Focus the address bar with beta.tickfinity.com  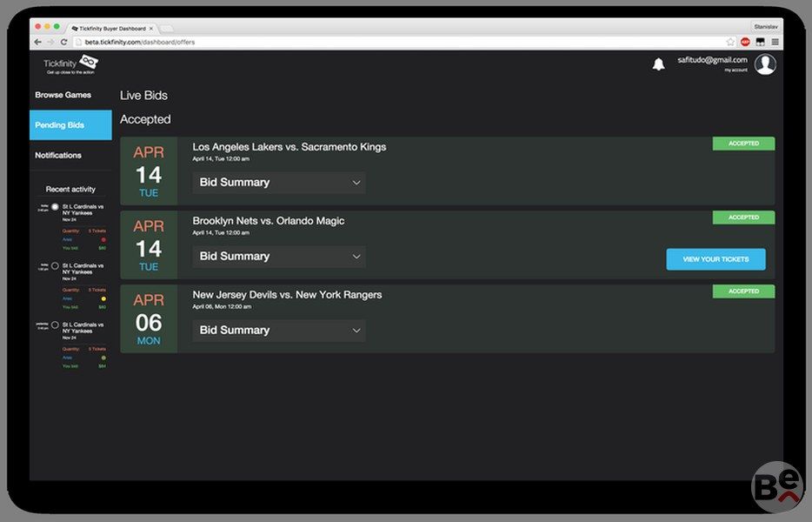(x=399, y=42)
